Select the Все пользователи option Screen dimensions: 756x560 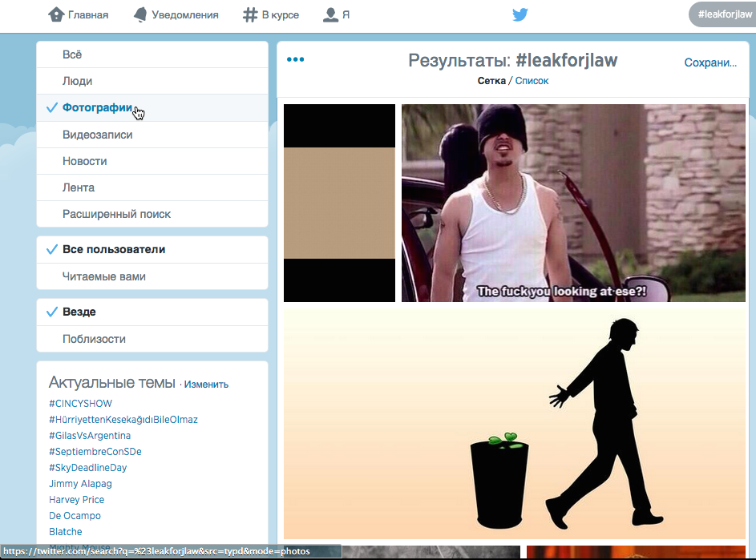[x=114, y=249]
